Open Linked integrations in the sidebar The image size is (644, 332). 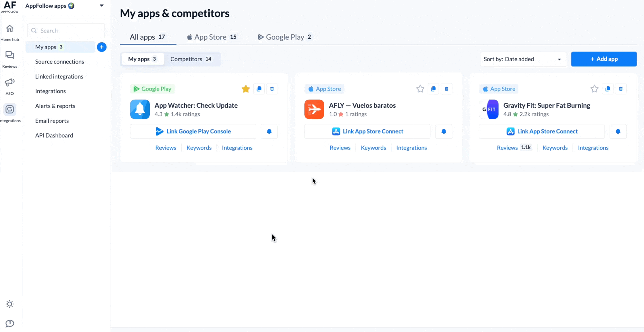(x=59, y=76)
